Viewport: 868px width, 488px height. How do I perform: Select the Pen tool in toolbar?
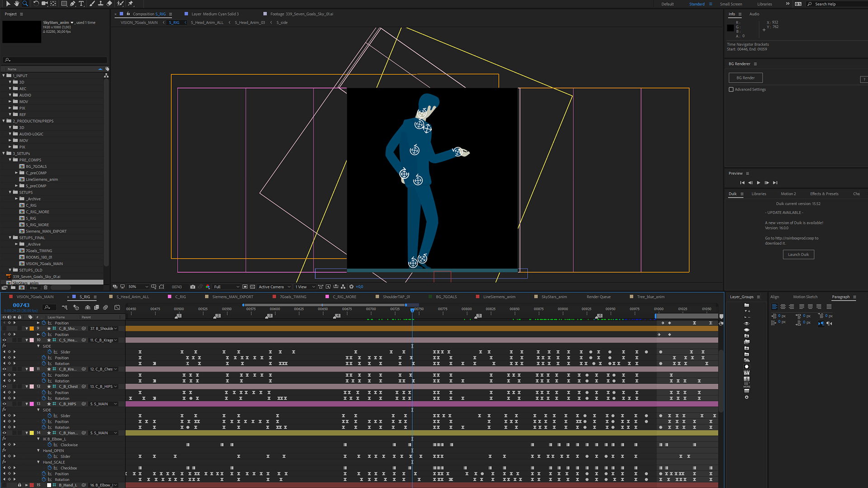72,4
